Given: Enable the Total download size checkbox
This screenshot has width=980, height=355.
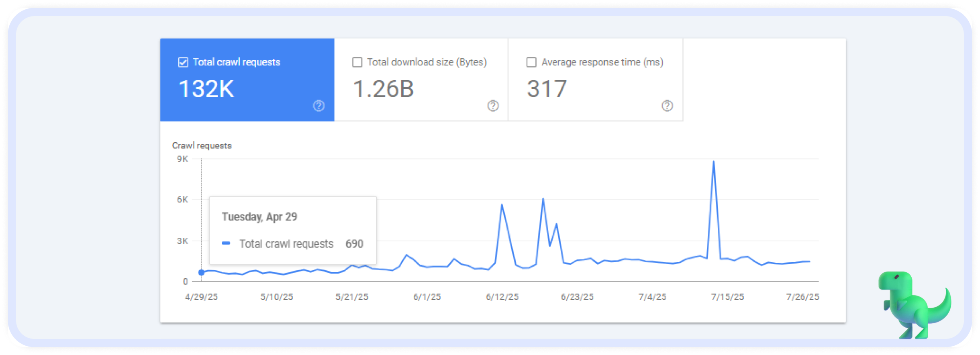Looking at the screenshot, I should pos(357,62).
